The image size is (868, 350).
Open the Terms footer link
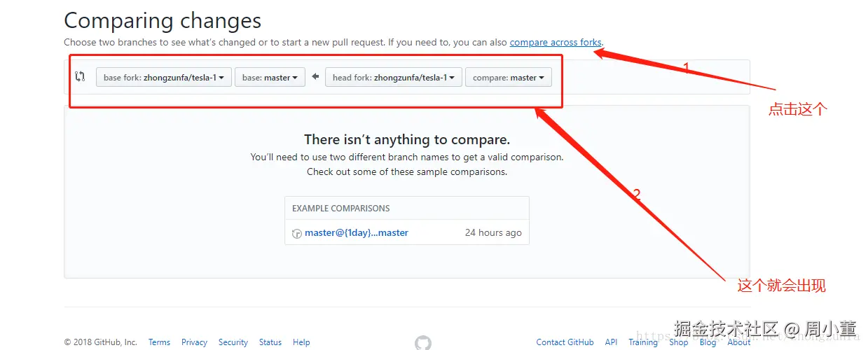coord(159,342)
